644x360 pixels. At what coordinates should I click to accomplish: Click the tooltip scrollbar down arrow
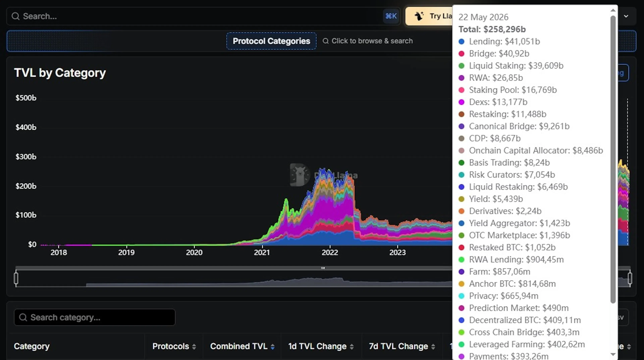[x=613, y=354]
